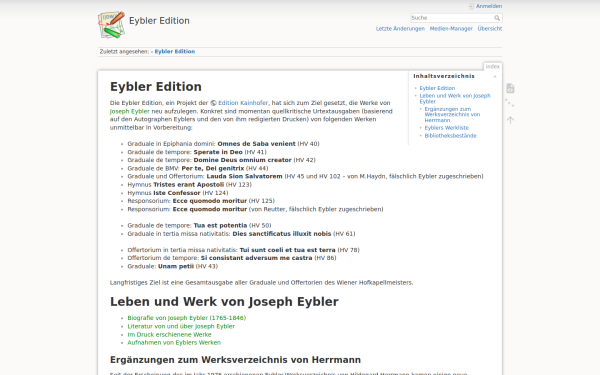Click the login icon beside Anmelden

tap(471, 6)
